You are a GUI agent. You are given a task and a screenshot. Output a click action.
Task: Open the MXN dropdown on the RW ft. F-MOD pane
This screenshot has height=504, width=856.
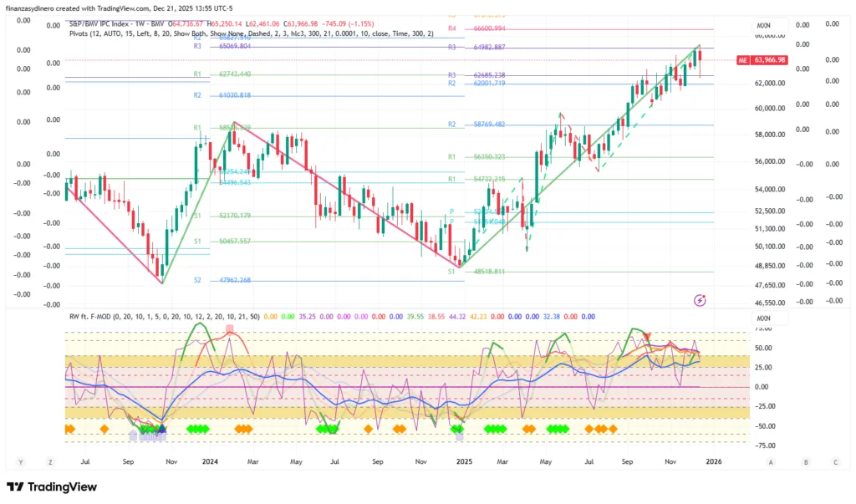(x=763, y=318)
